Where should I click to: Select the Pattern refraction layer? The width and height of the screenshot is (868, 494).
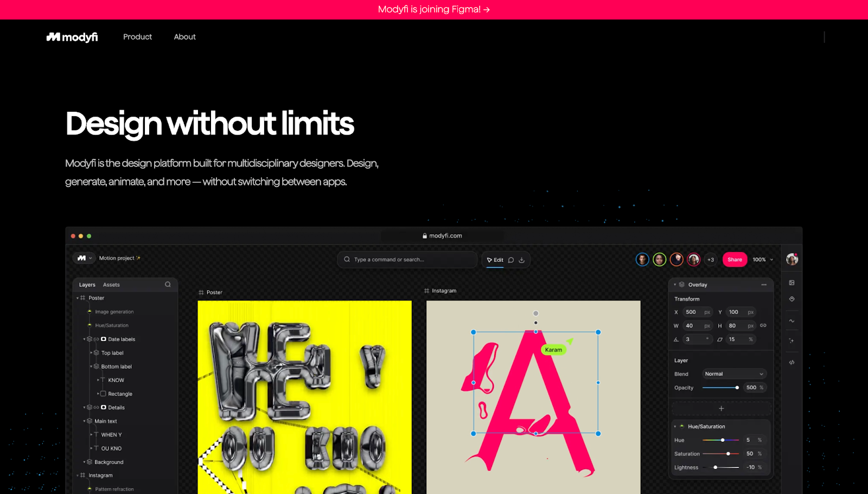tap(114, 489)
